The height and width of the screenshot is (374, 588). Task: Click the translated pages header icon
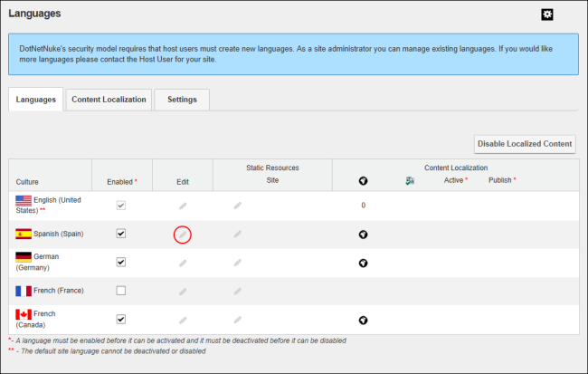[410, 180]
